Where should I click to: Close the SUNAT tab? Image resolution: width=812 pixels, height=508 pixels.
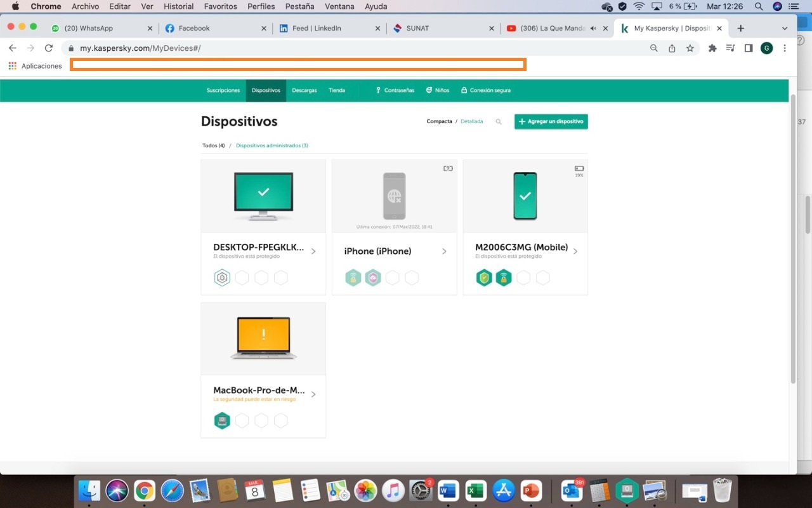[491, 28]
